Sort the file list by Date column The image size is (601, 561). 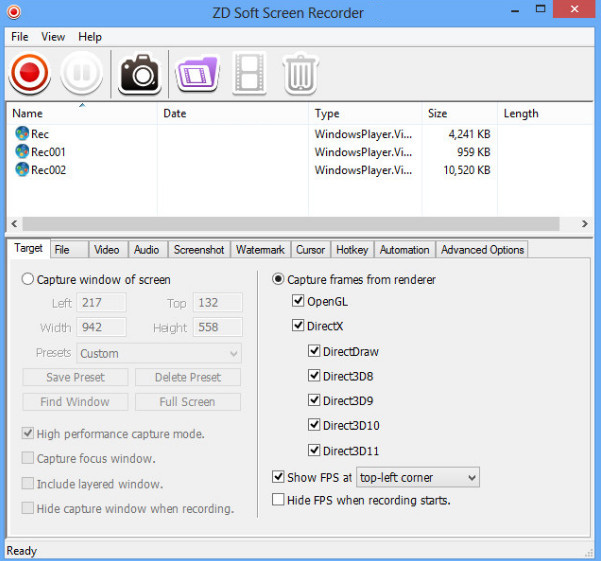pos(233,113)
